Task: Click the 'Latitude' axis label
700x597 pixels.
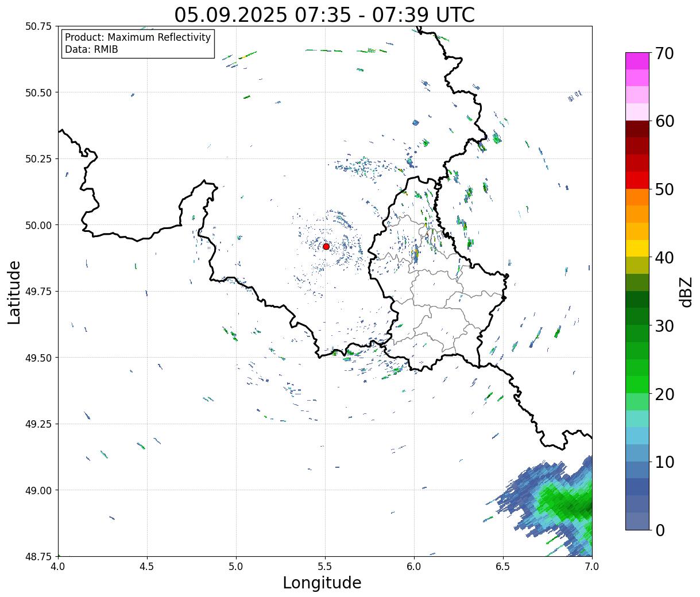Action: 14,292
